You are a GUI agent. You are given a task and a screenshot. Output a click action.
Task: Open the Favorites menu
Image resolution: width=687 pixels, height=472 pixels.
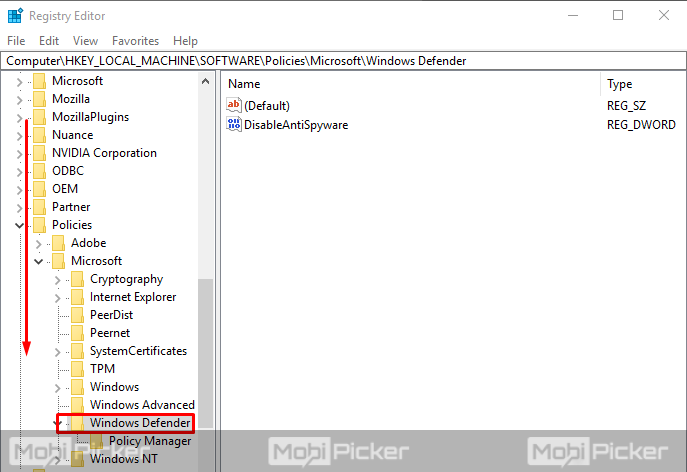pyautogui.click(x=135, y=41)
